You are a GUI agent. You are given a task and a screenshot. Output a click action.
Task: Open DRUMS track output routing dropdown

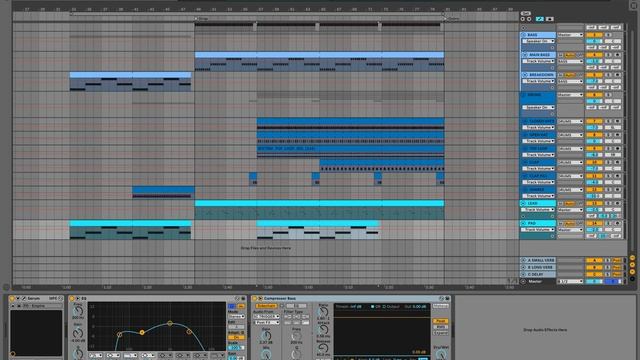tap(570, 95)
